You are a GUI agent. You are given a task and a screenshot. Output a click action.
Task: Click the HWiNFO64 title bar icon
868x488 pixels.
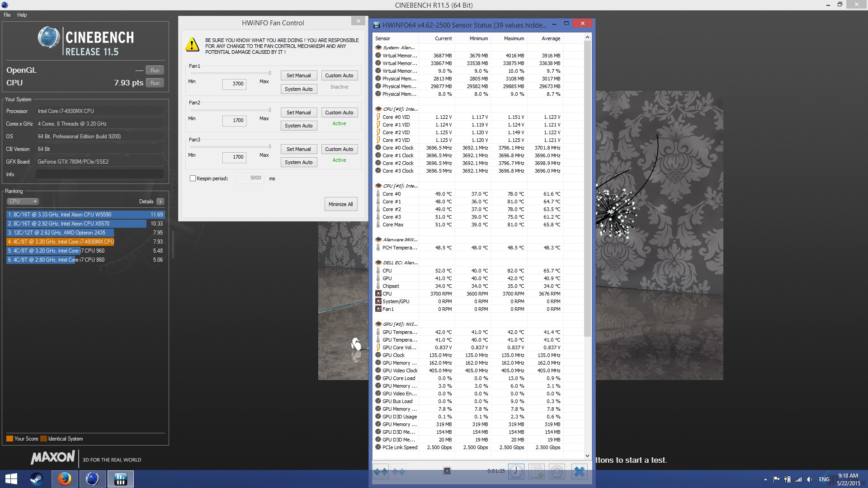coord(377,25)
